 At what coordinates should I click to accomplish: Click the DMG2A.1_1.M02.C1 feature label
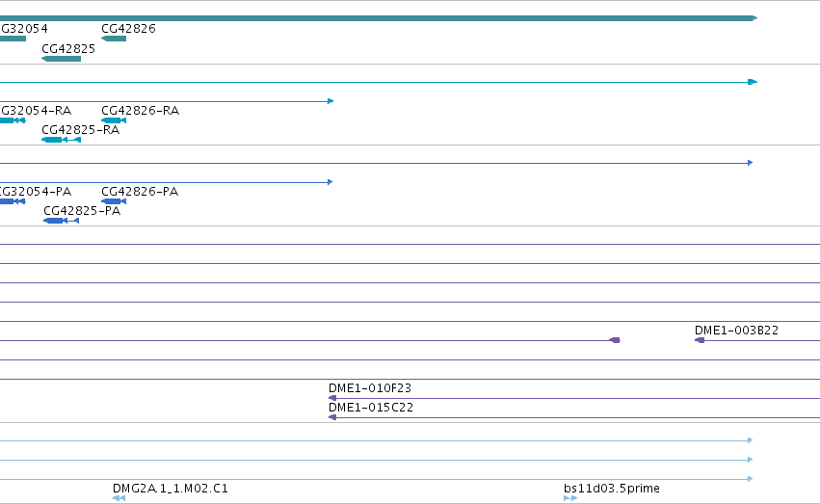pyautogui.click(x=171, y=489)
